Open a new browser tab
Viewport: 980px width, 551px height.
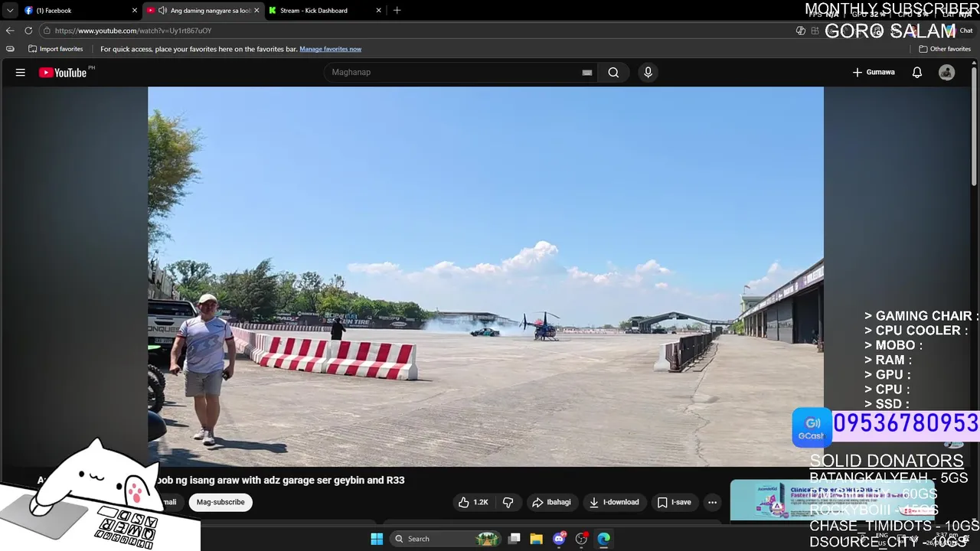click(397, 11)
